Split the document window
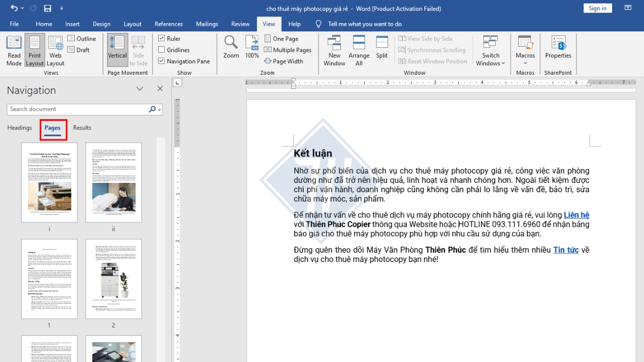 click(x=381, y=49)
